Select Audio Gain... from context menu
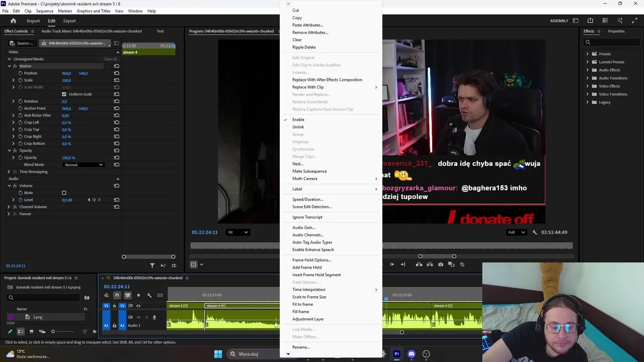This screenshot has height=362, width=644. pyautogui.click(x=303, y=228)
